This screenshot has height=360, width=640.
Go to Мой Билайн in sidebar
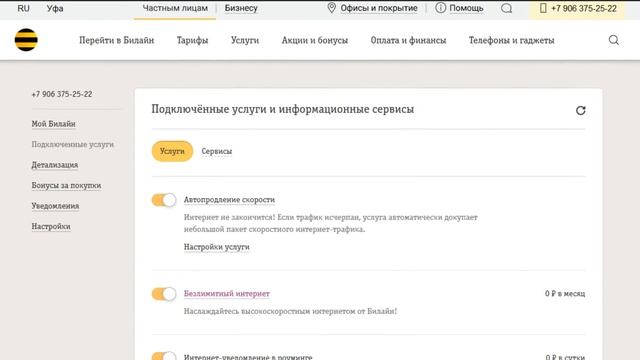point(53,124)
